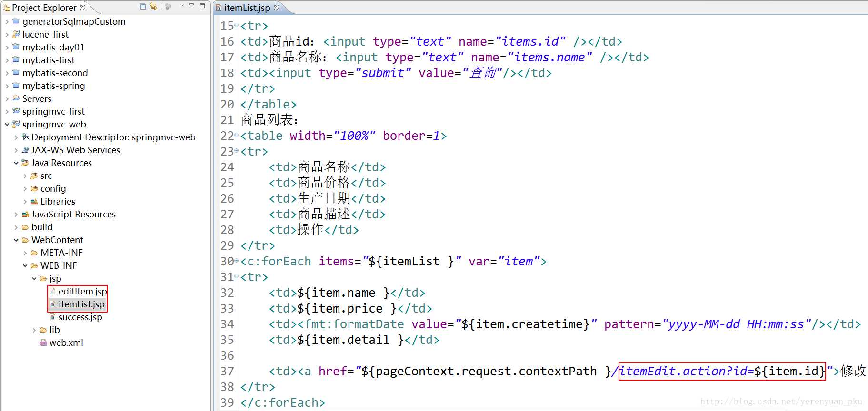
Task: Expand the META-INF folder
Action: click(25, 253)
